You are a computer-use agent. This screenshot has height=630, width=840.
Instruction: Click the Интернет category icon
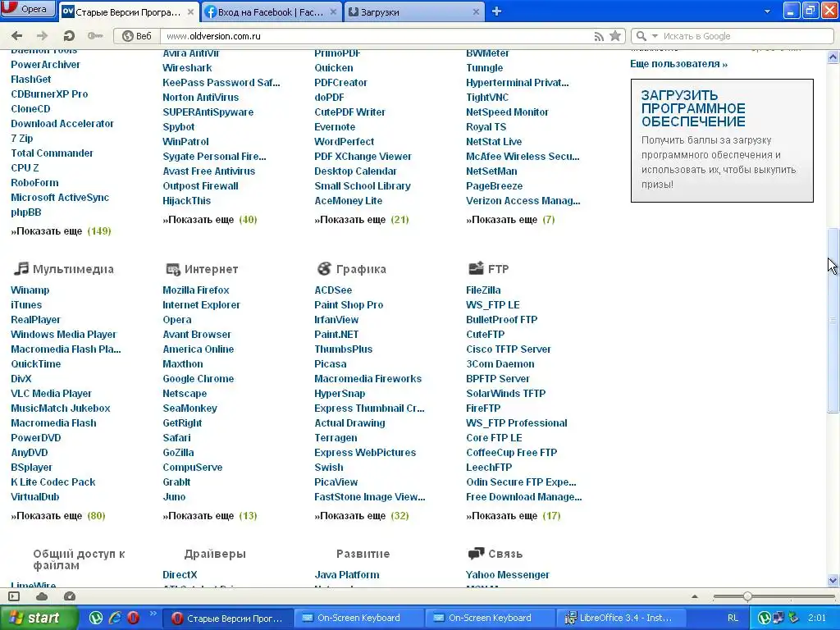click(x=172, y=269)
